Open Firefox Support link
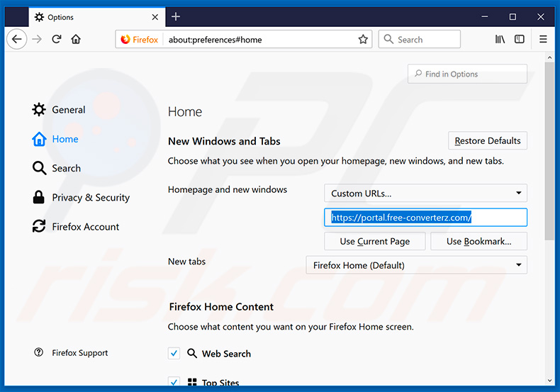The width and height of the screenshot is (560, 392). pyautogui.click(x=79, y=353)
